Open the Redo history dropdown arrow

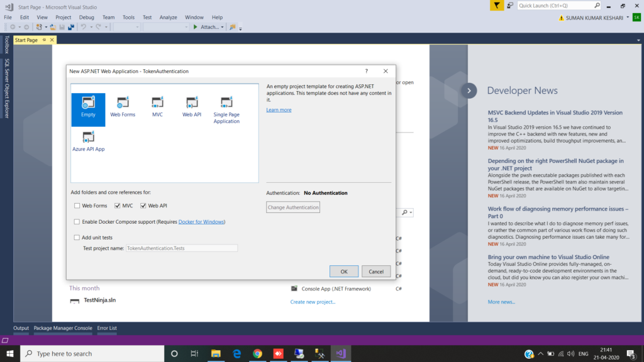tap(106, 27)
